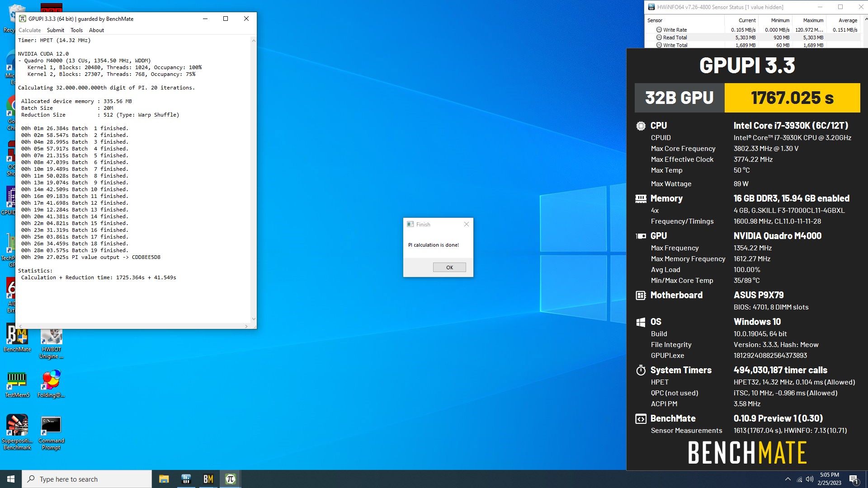This screenshot has height=488, width=868.
Task: Open File Explorer from the taskbar
Action: (x=164, y=479)
